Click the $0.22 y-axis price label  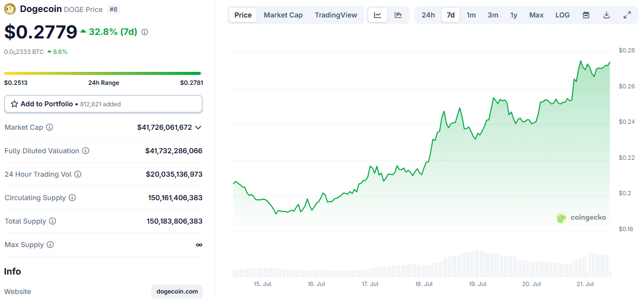[x=627, y=158]
